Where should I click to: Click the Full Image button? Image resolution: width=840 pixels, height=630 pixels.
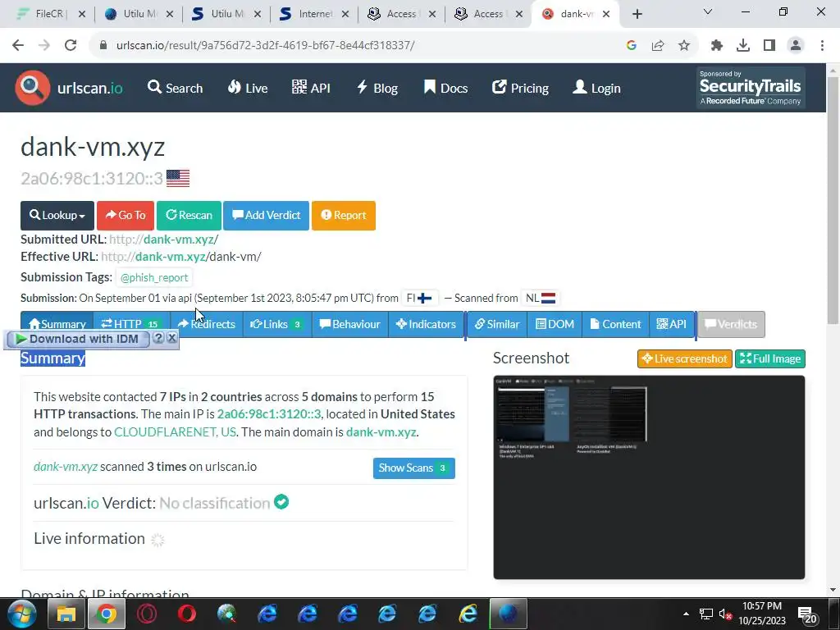pos(769,359)
